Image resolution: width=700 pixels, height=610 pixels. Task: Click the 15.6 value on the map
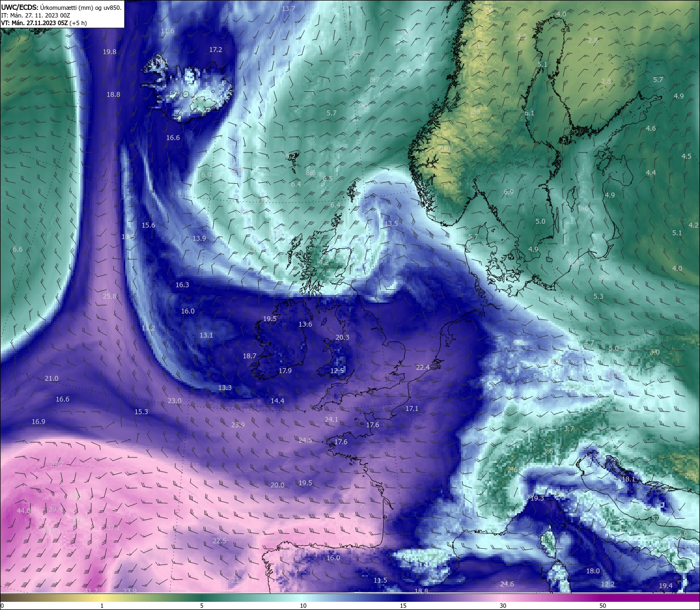[x=148, y=225]
